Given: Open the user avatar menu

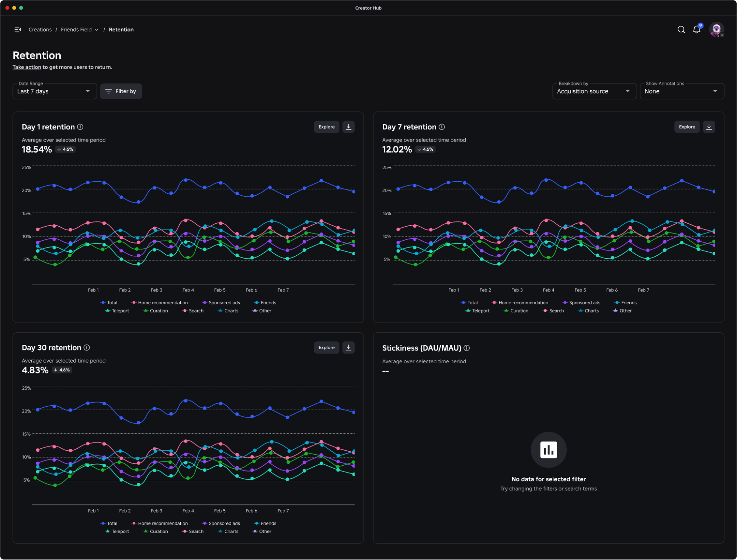Looking at the screenshot, I should [716, 29].
